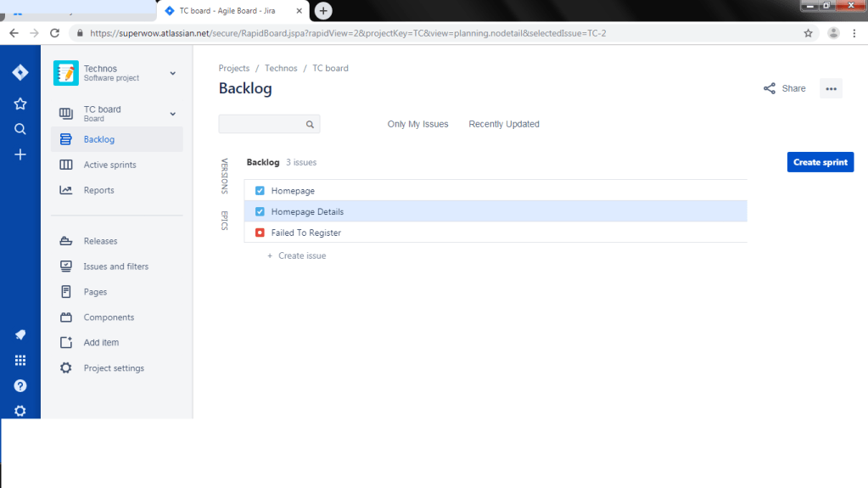868x488 pixels.
Task: Click the backlog search input field
Action: (x=263, y=124)
